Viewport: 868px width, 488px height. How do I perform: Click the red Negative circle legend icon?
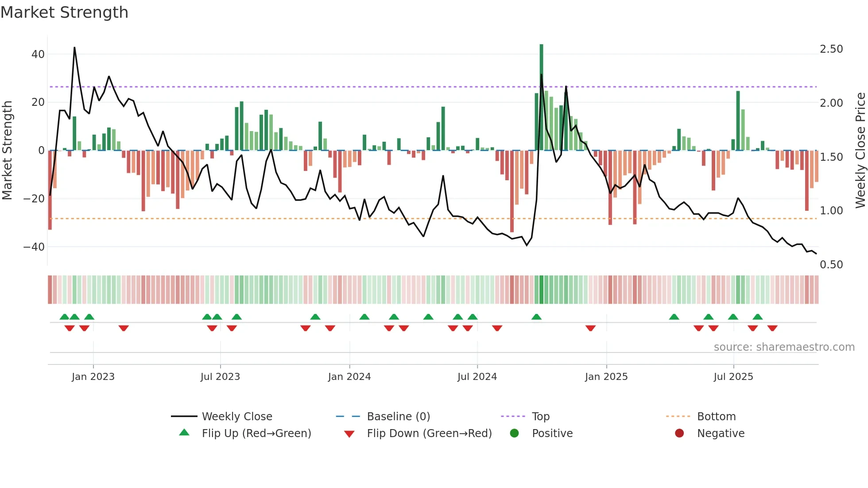click(x=679, y=433)
